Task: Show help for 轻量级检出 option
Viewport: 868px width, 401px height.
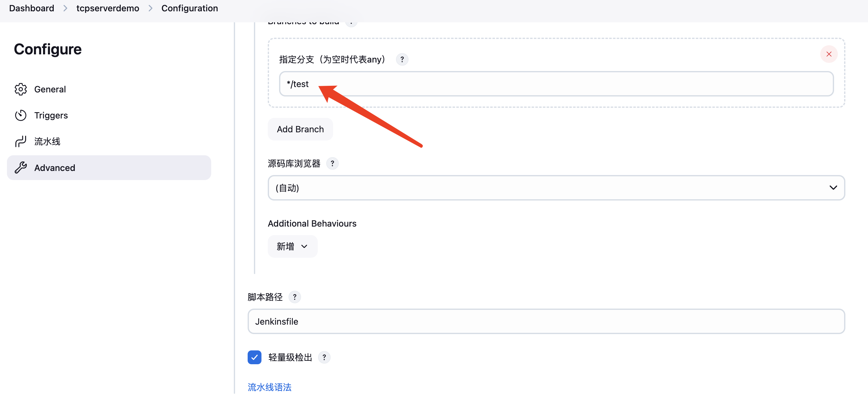Action: pos(324,358)
